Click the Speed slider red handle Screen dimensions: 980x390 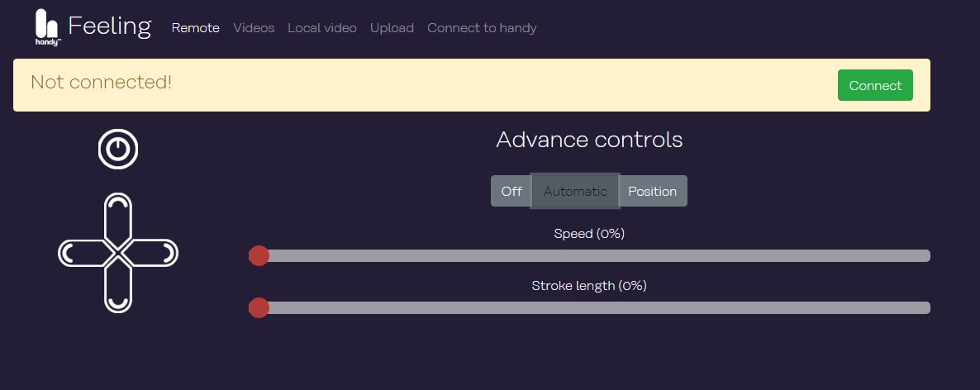click(x=259, y=255)
